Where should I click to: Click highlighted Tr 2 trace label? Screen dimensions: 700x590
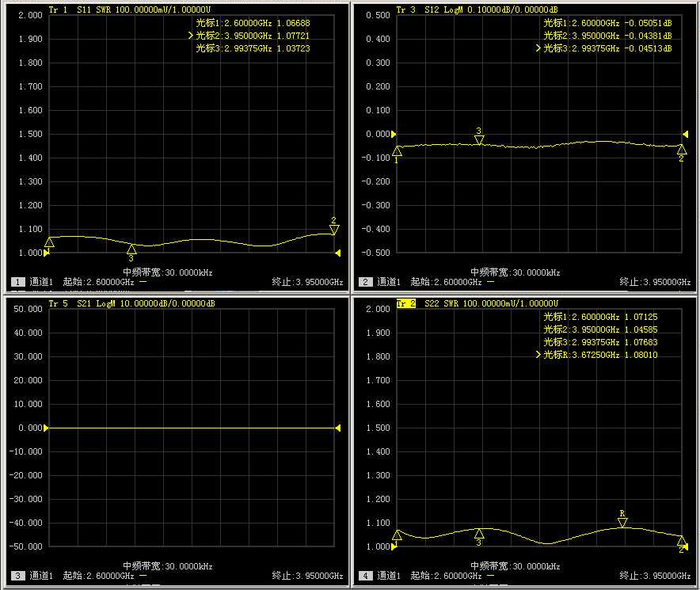[x=406, y=303]
